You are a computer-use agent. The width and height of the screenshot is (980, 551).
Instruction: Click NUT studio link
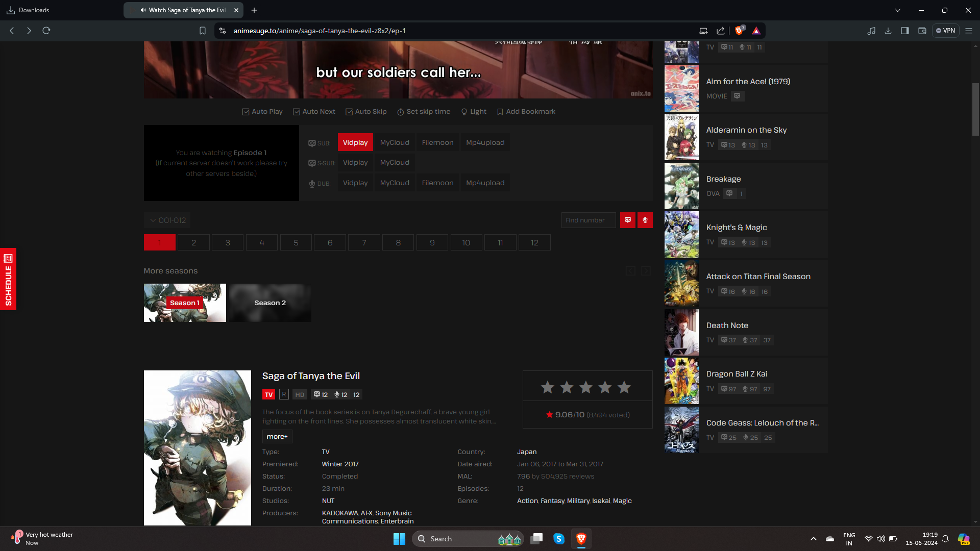328,501
